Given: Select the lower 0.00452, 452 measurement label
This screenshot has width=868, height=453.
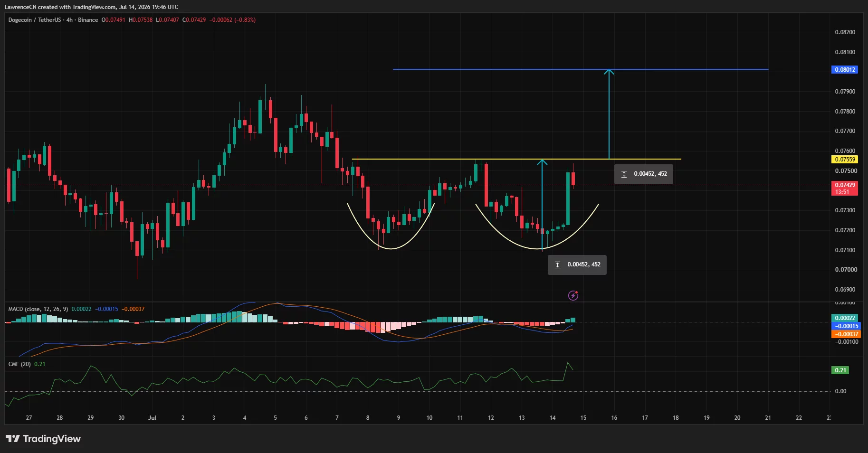Looking at the screenshot, I should pos(577,264).
